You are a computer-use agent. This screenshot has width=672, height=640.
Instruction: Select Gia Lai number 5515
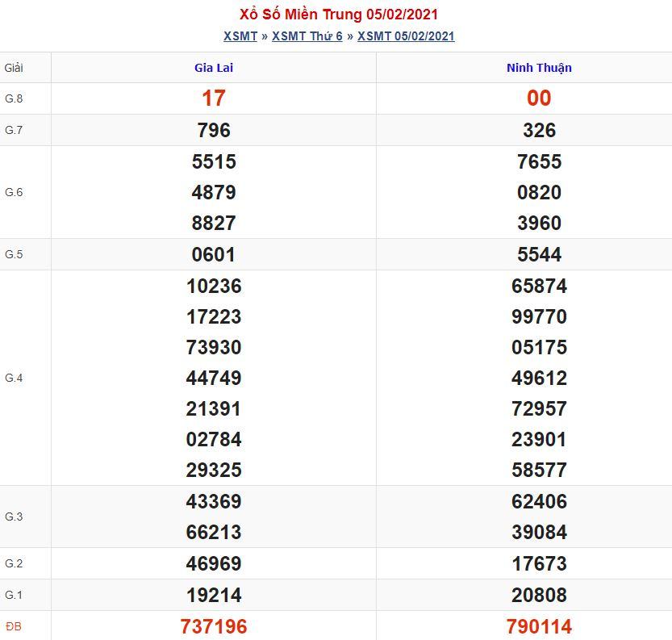(x=214, y=161)
